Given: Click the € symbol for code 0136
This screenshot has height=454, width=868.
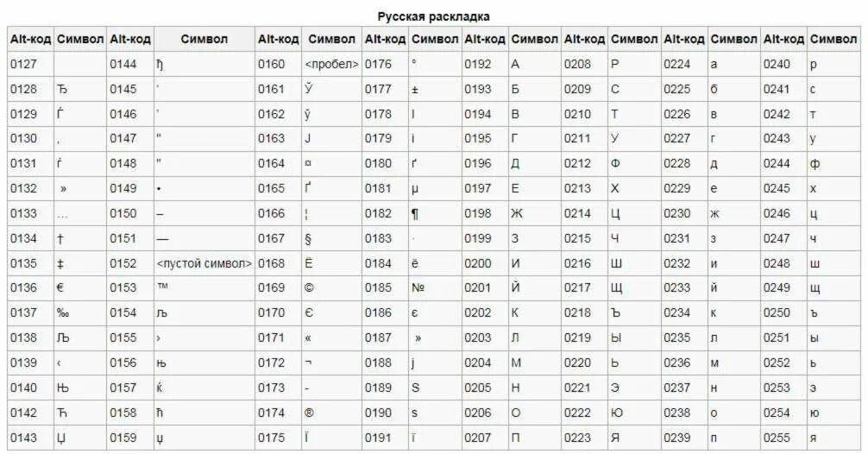Looking at the screenshot, I should coord(60,288).
